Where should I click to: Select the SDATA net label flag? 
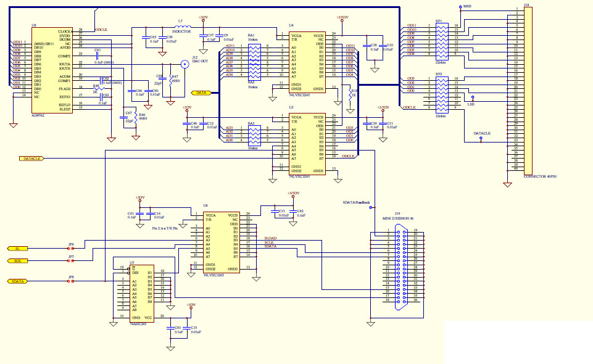point(17,280)
